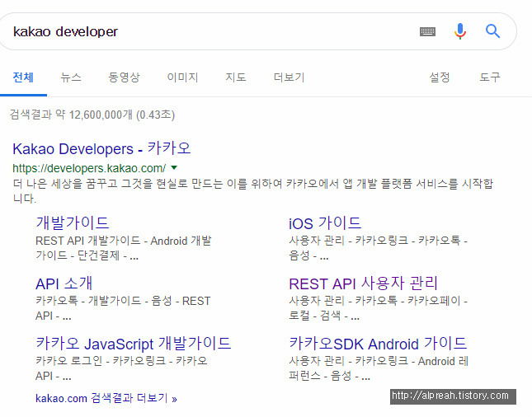The height and width of the screenshot is (417, 532).
Task: Switch to the 이미지 tab
Action: point(182,77)
